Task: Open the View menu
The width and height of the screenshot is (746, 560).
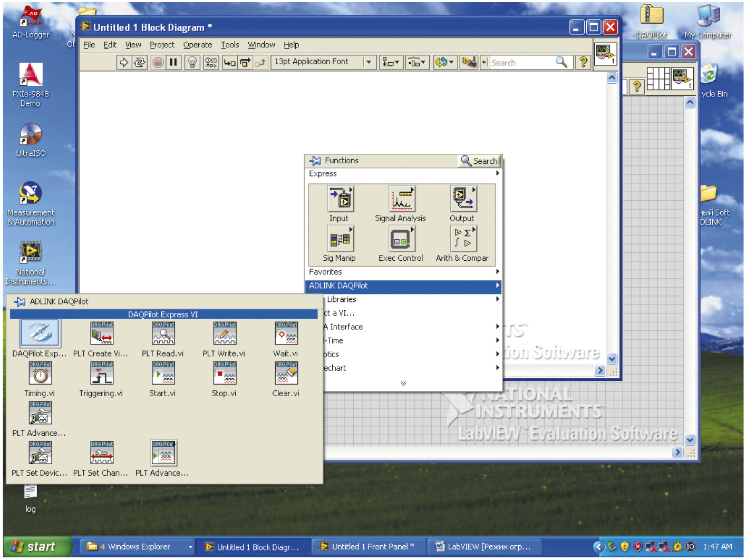Action: (x=133, y=45)
